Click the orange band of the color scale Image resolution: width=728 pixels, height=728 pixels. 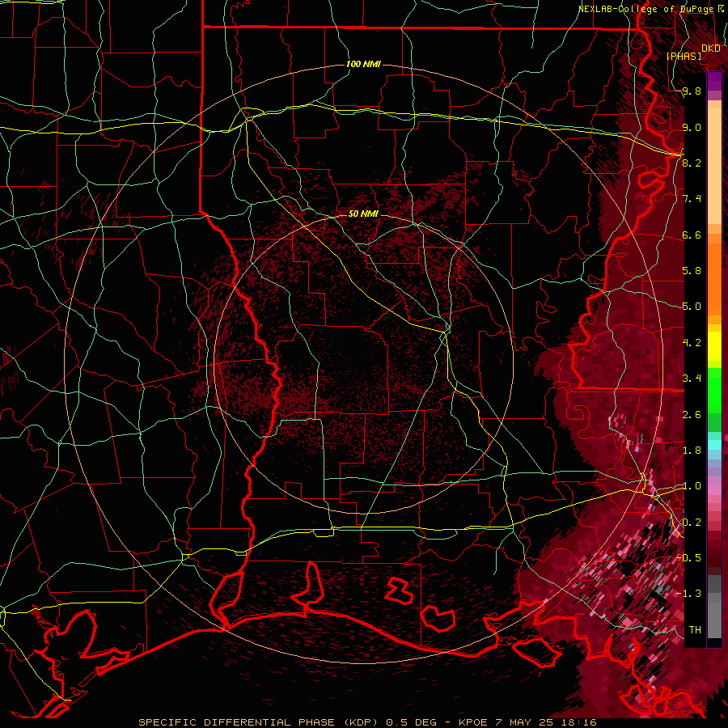click(x=714, y=278)
